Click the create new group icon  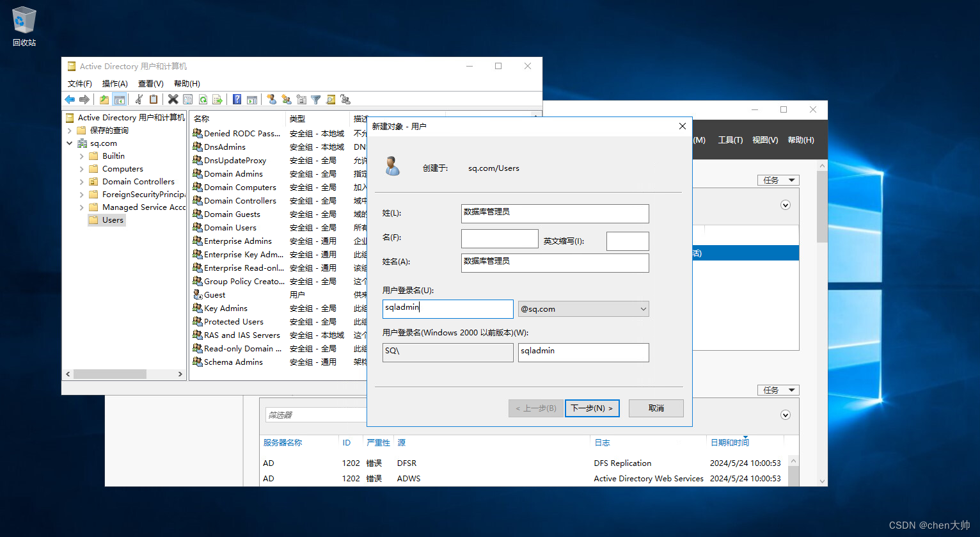(x=286, y=99)
